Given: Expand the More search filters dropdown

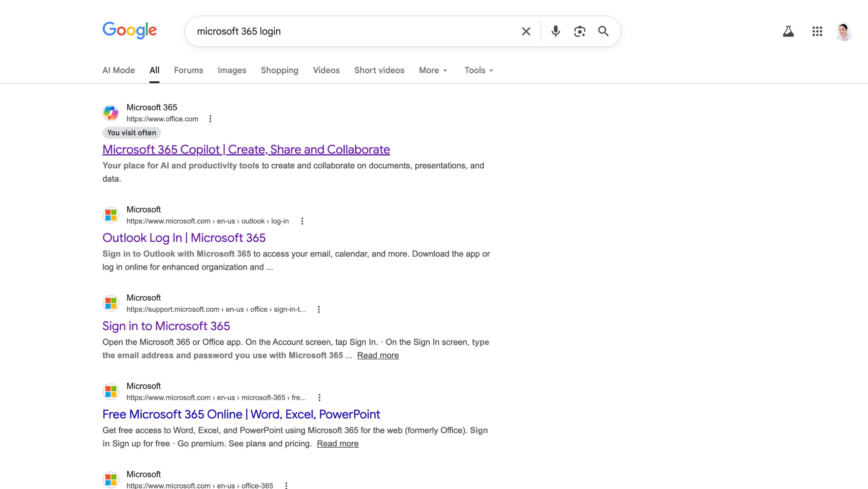Looking at the screenshot, I should coord(433,70).
